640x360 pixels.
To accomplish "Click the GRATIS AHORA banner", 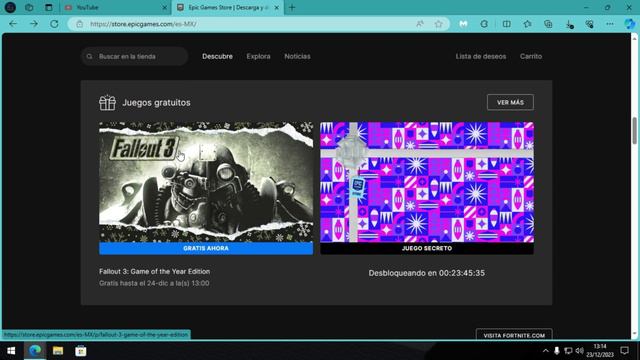I will [206, 248].
